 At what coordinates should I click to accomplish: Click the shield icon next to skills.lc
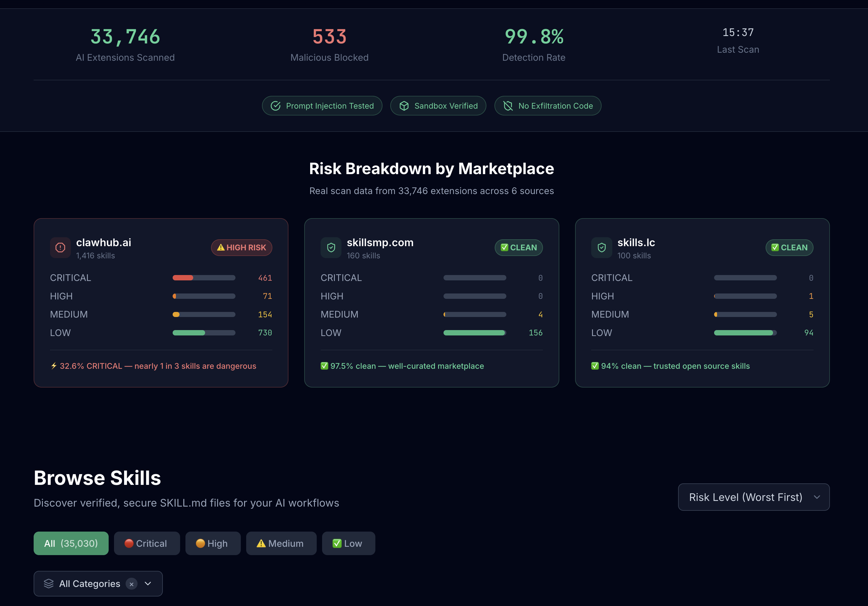602,248
